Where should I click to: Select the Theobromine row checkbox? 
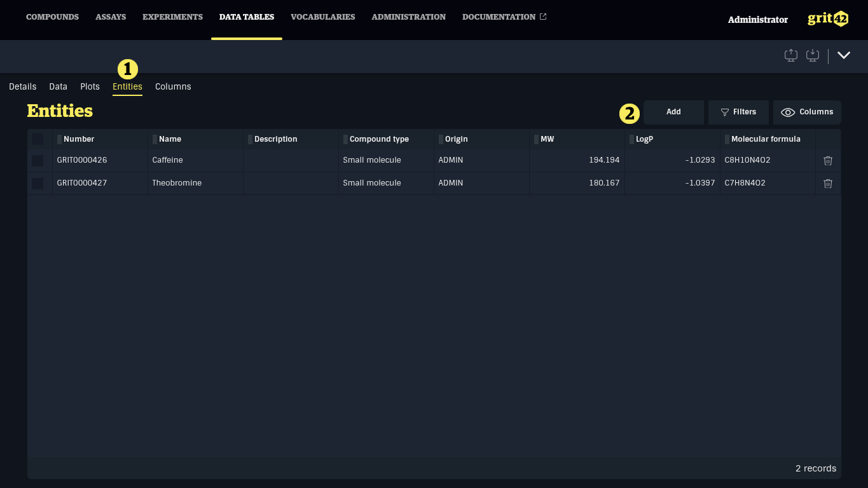(38, 184)
